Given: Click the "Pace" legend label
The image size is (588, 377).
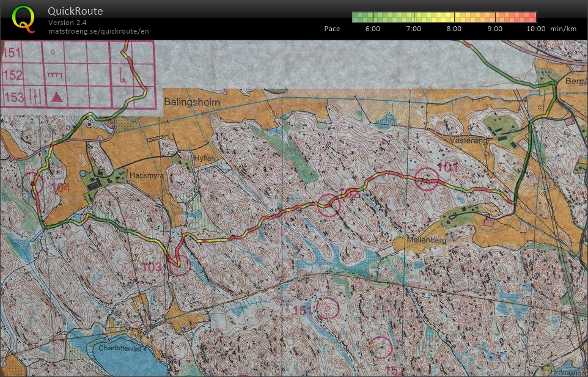Looking at the screenshot, I should point(332,29).
